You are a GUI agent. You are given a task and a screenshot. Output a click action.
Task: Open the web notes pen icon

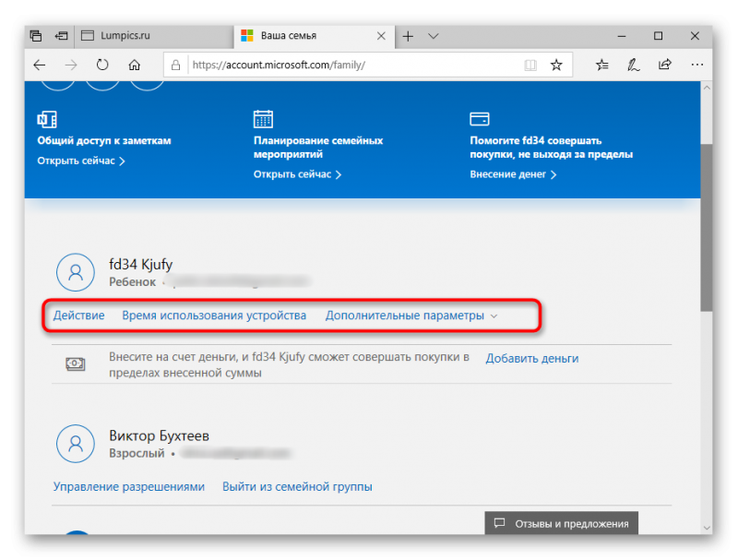(633, 65)
